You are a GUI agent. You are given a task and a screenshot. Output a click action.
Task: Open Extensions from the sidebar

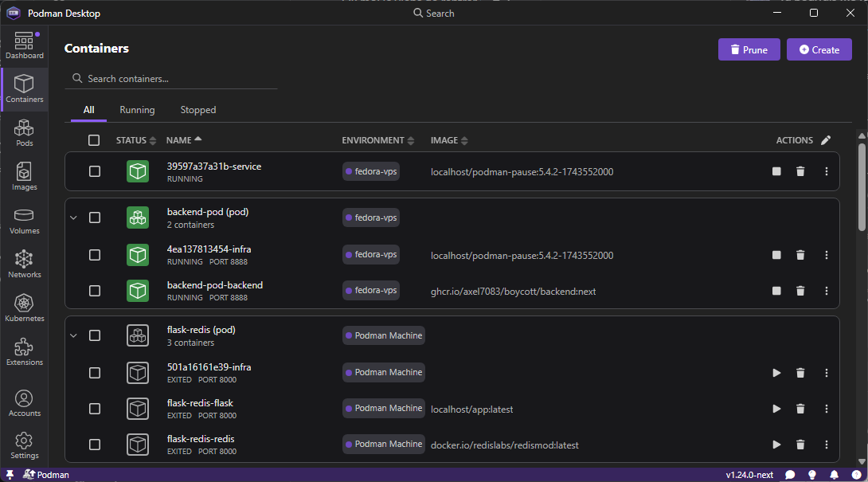(x=24, y=352)
